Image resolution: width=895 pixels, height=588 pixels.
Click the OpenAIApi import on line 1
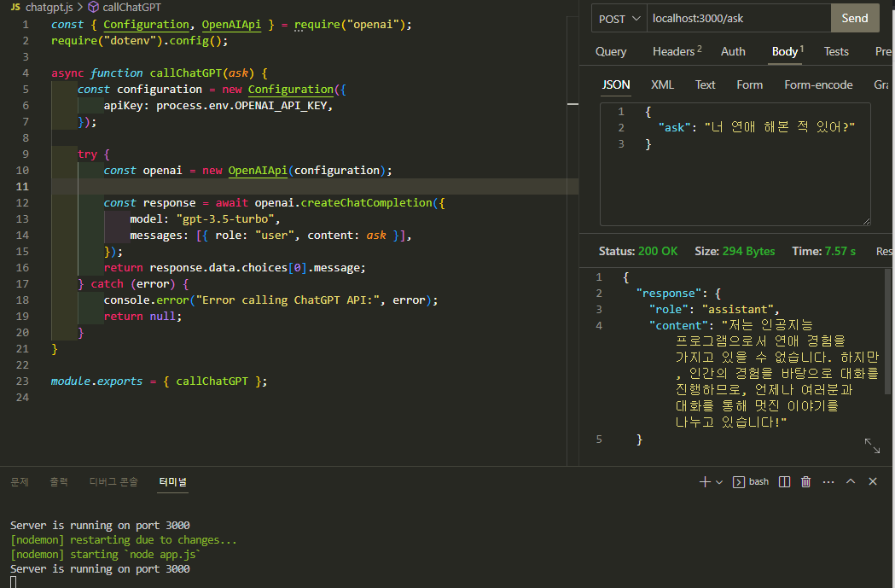[x=231, y=25]
